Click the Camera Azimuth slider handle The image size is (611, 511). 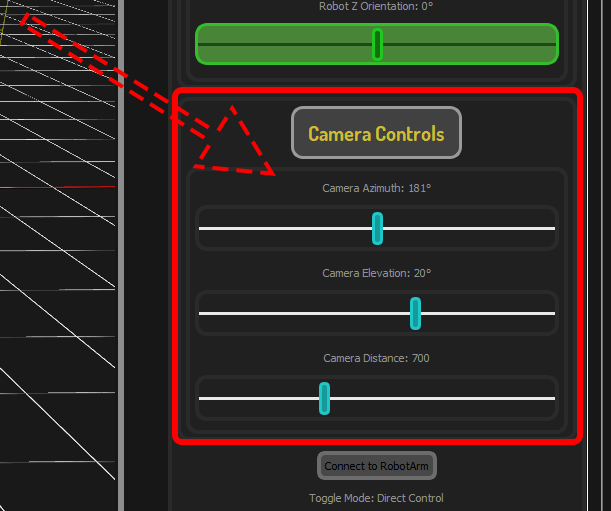click(377, 228)
